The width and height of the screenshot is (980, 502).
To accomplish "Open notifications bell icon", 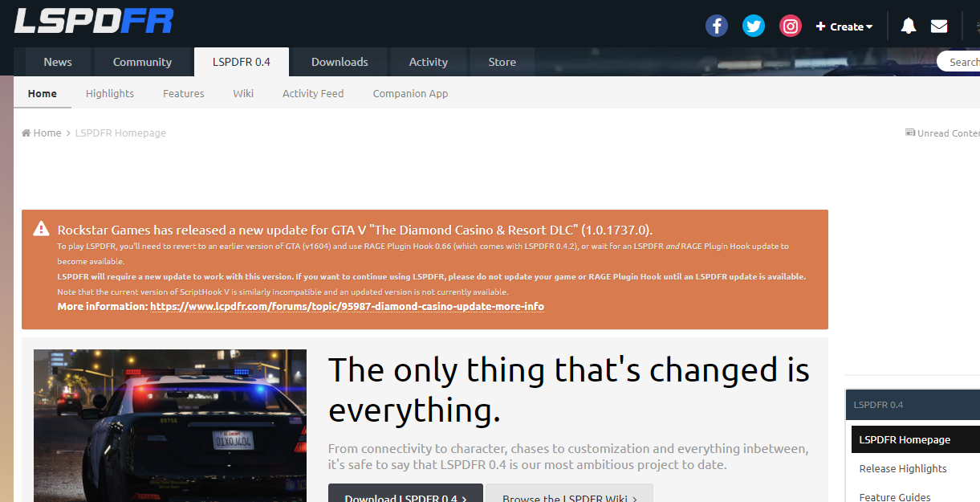I will tap(909, 26).
